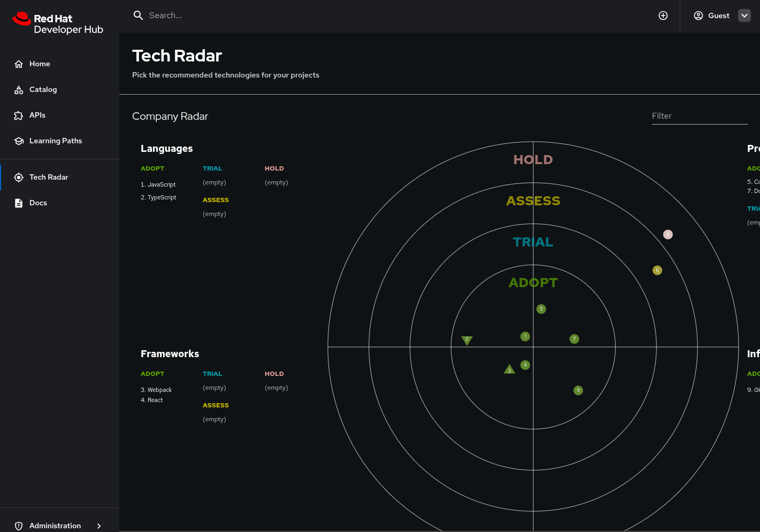Click the ASSESS ring label on radar
This screenshot has width=760, height=532.
click(x=533, y=201)
